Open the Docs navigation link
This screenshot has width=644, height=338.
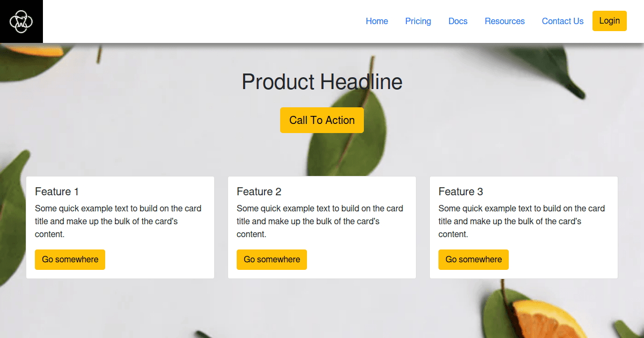(458, 21)
